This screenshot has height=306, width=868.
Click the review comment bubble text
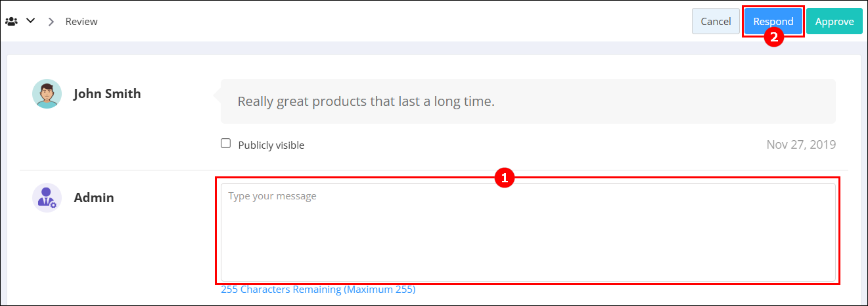365,101
